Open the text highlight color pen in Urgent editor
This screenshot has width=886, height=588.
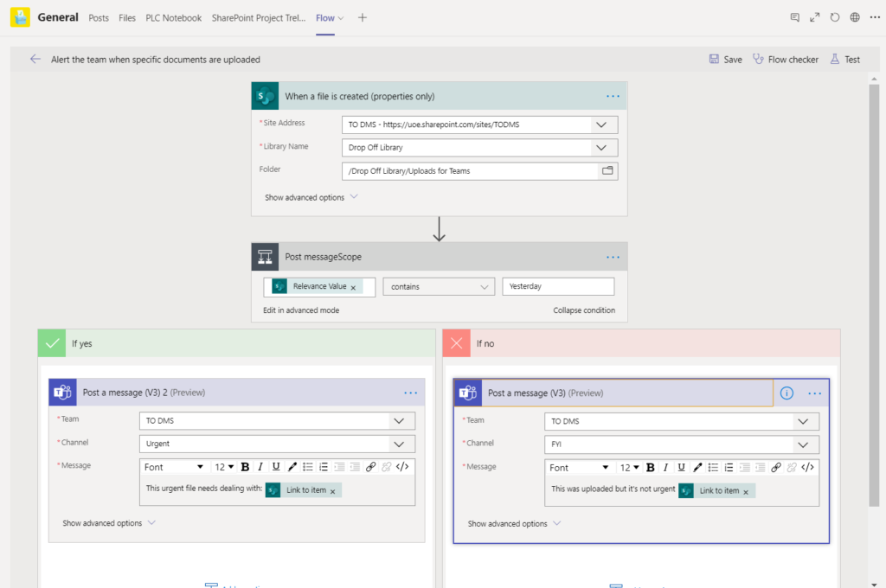pyautogui.click(x=292, y=466)
